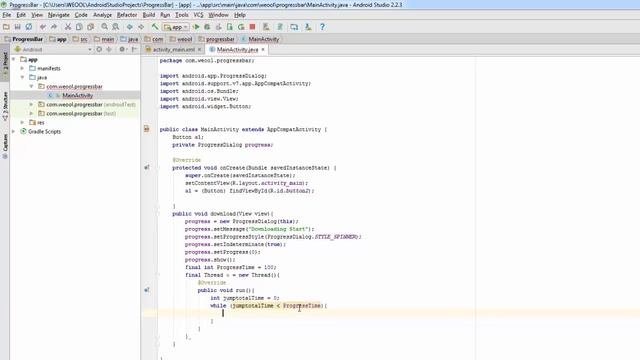
Task: Collapse the app module tree node
Action: click(x=14, y=60)
